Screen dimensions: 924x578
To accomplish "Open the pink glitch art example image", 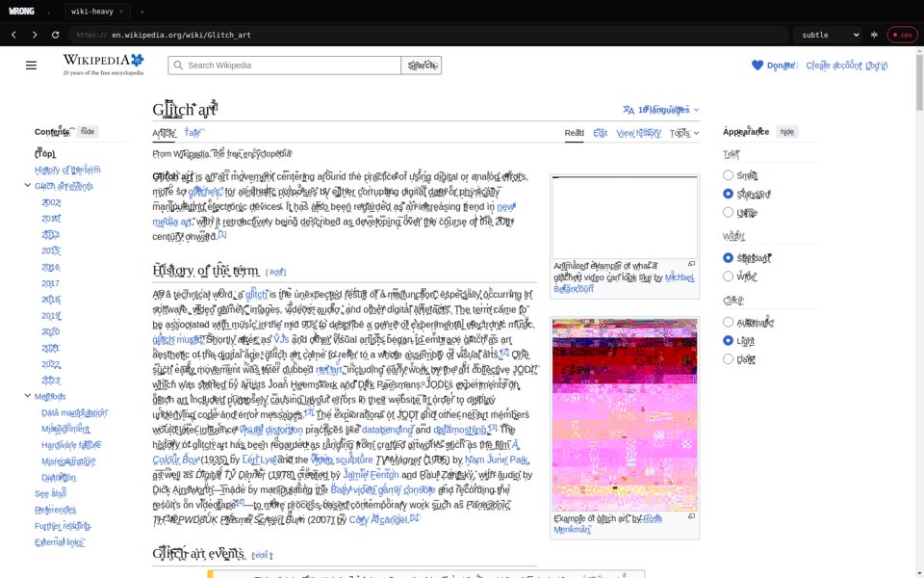I will pos(625,414).
